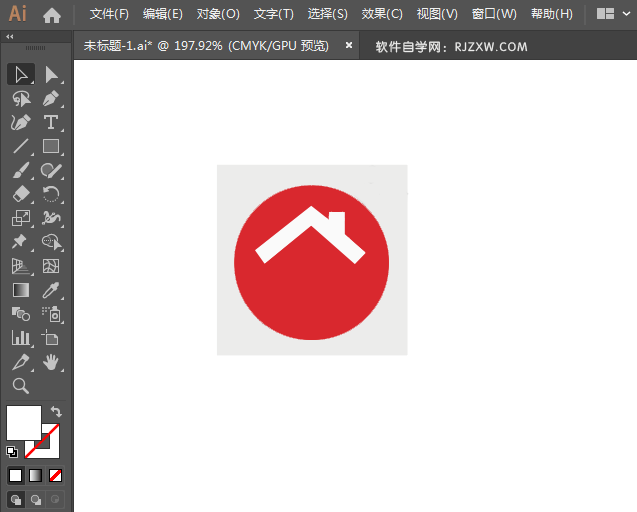Reset default fill and stroke
Image resolution: width=637 pixels, height=512 pixels.
(x=12, y=451)
